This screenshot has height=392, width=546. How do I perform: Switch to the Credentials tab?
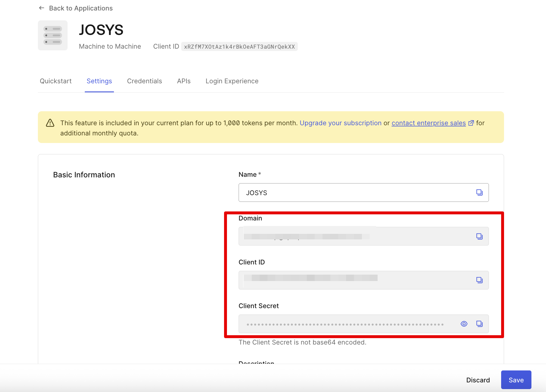[x=144, y=81]
